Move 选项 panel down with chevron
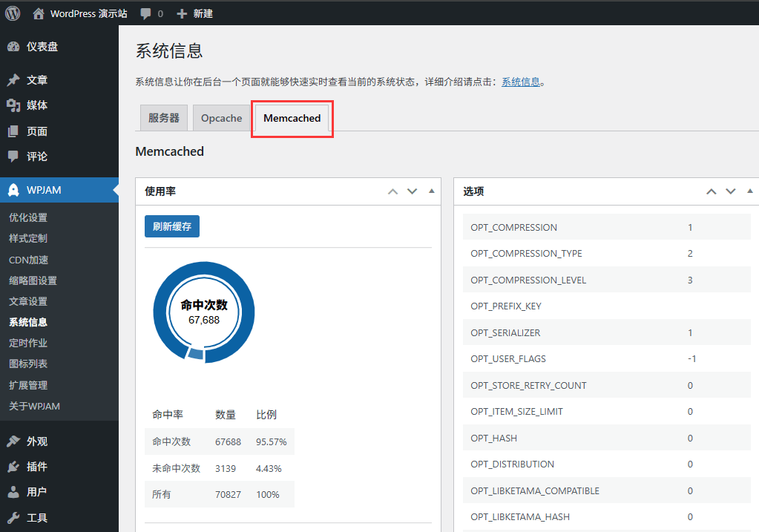Screen dimensions: 759x532 pyautogui.click(x=731, y=191)
